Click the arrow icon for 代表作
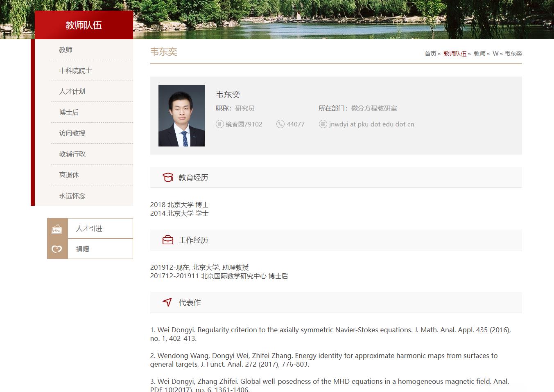Viewport: 554px width, 392px height. point(167,302)
